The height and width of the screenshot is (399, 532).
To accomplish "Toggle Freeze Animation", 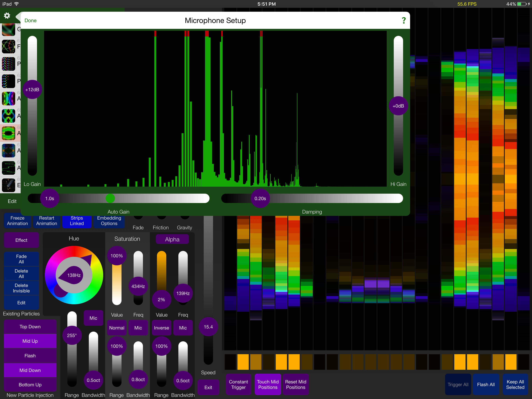I will click(x=17, y=221).
